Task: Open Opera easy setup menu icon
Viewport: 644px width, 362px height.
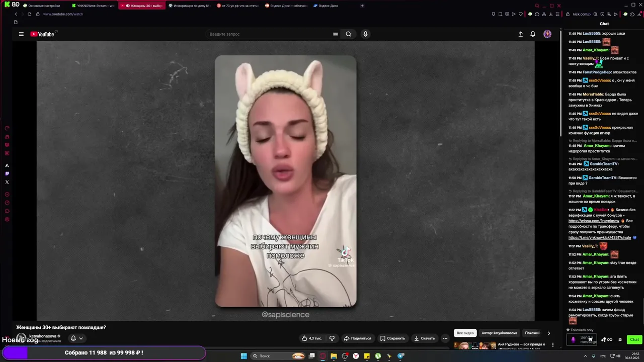Action: pos(557,14)
